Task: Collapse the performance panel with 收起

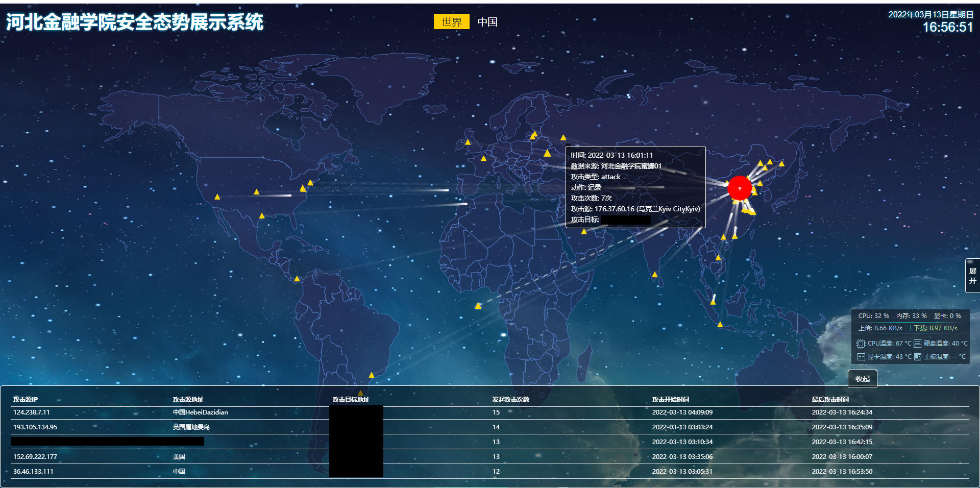Action: (x=862, y=378)
